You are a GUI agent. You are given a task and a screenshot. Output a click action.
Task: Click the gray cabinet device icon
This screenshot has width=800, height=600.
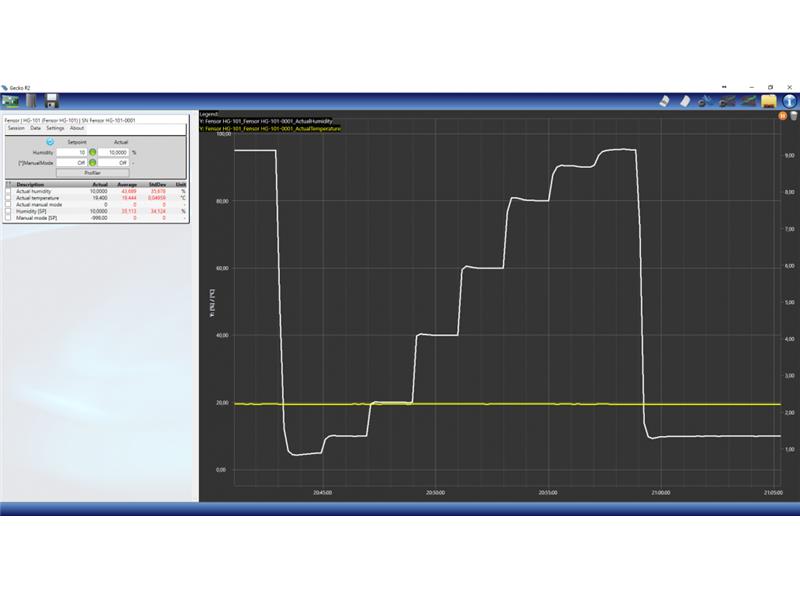point(33,101)
